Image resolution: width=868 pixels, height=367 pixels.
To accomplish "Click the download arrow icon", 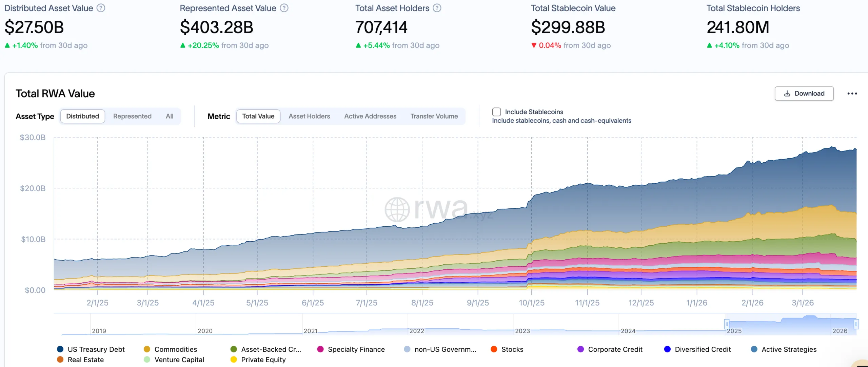I will pyautogui.click(x=787, y=94).
